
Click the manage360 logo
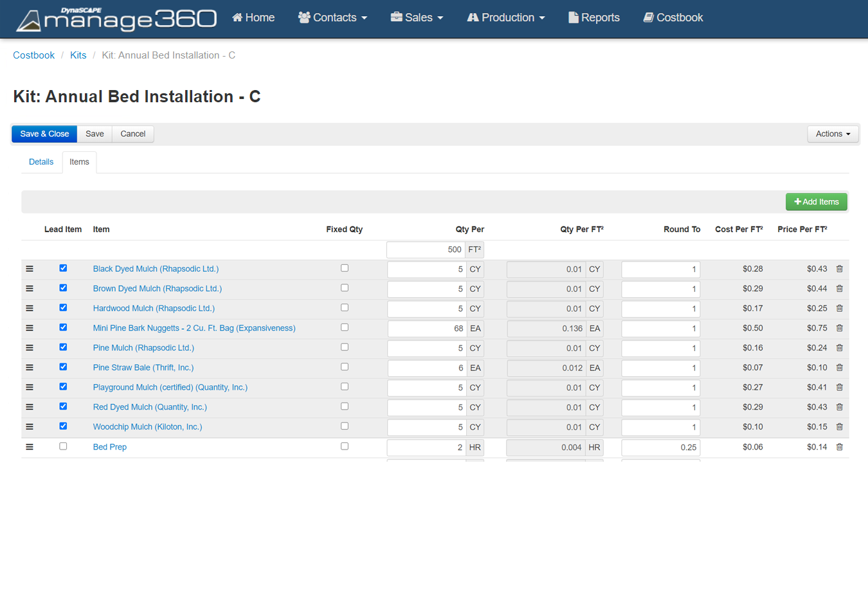[x=116, y=19]
